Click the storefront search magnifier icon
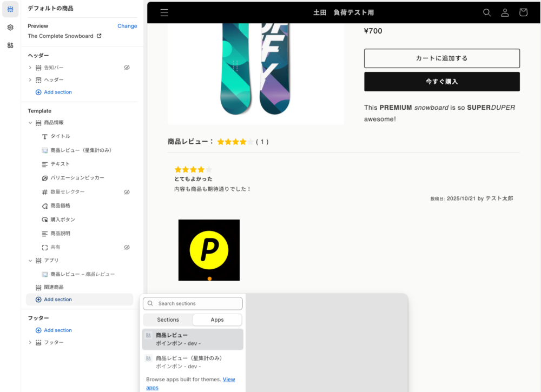Viewport: 541px width, 392px height. 487,12
